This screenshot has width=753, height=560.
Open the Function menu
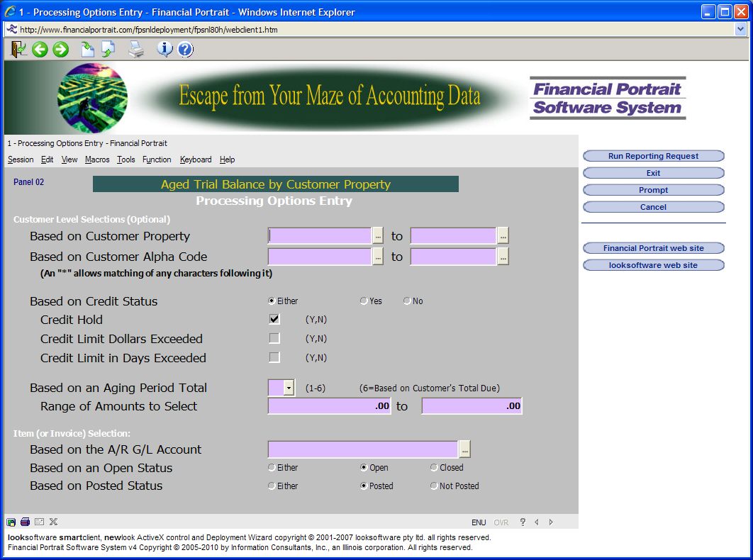157,159
